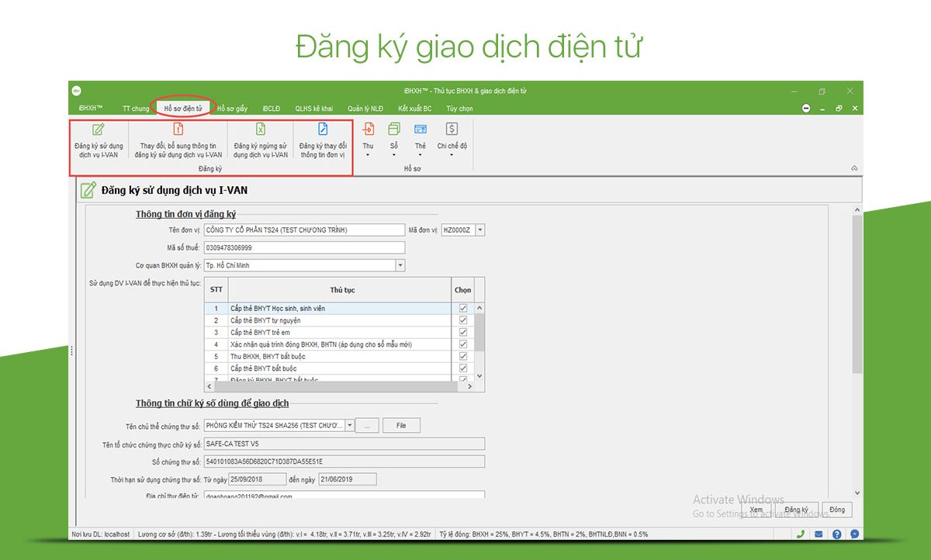Select the Thẻ icon

[420, 140]
